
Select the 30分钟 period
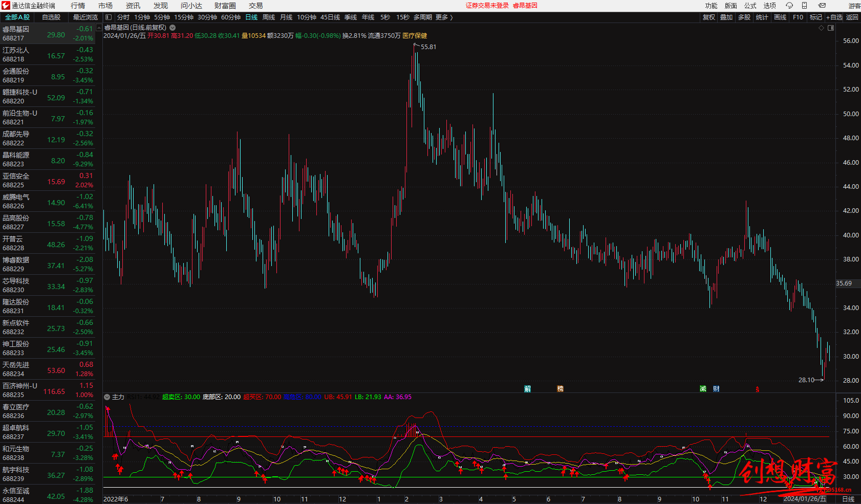(207, 17)
